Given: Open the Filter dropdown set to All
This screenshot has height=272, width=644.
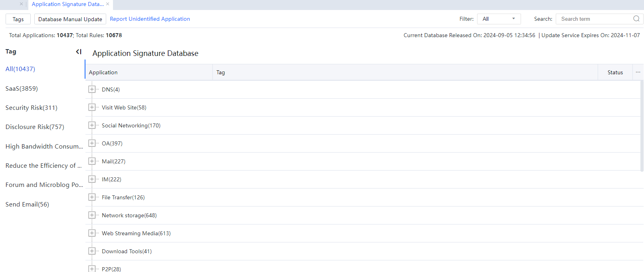Looking at the screenshot, I should pyautogui.click(x=499, y=19).
